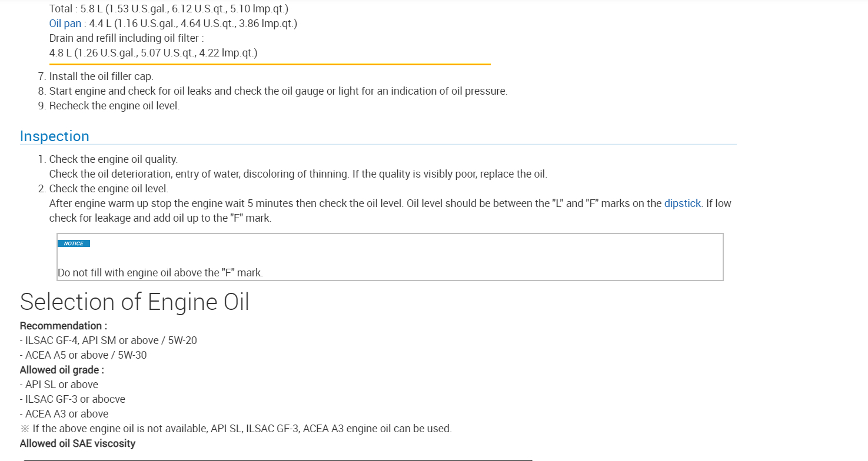This screenshot has height=461, width=868.
Task: Open the "Oil pan" hyperlink
Action: click(x=65, y=24)
